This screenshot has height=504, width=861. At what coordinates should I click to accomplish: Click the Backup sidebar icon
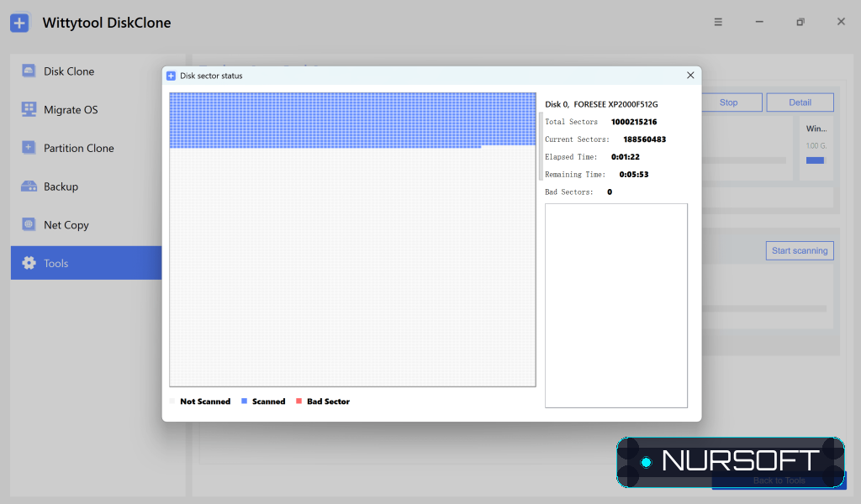(x=29, y=186)
